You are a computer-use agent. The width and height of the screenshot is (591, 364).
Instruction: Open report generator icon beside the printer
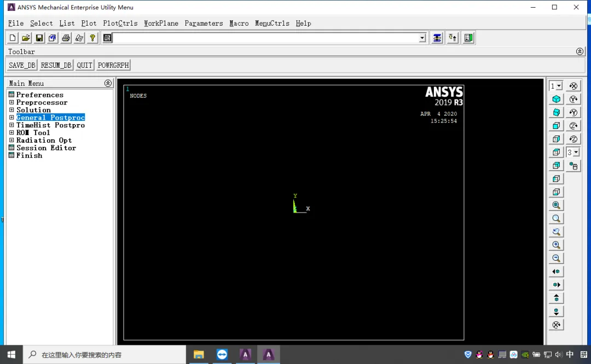pos(79,38)
